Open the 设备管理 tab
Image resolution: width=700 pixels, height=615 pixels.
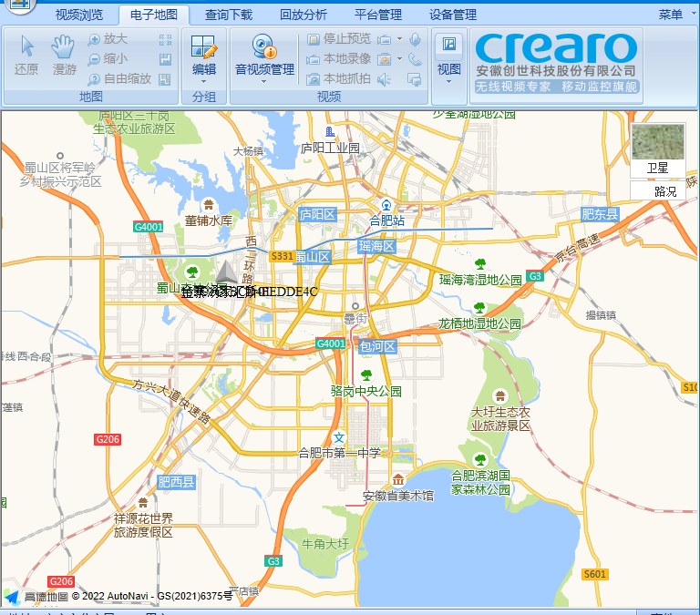coord(452,15)
